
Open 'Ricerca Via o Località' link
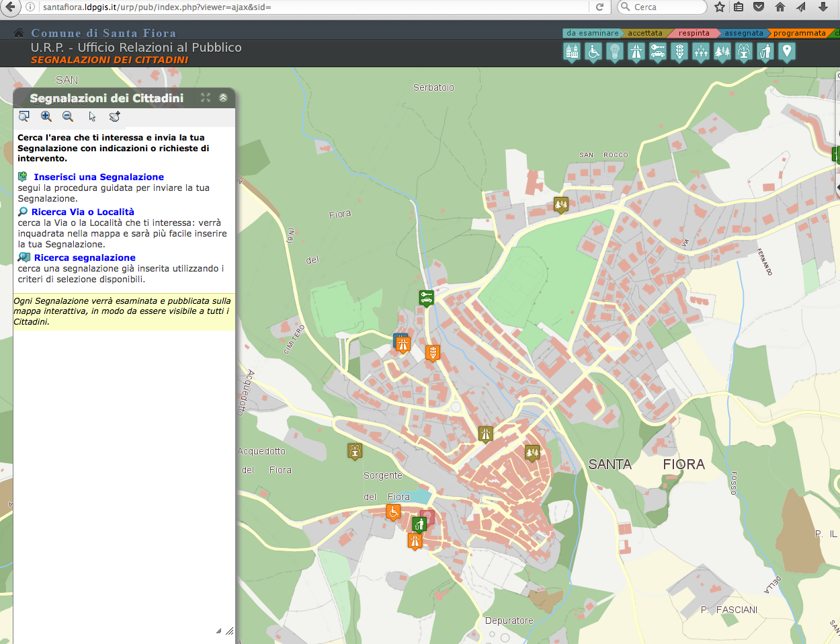coord(83,212)
